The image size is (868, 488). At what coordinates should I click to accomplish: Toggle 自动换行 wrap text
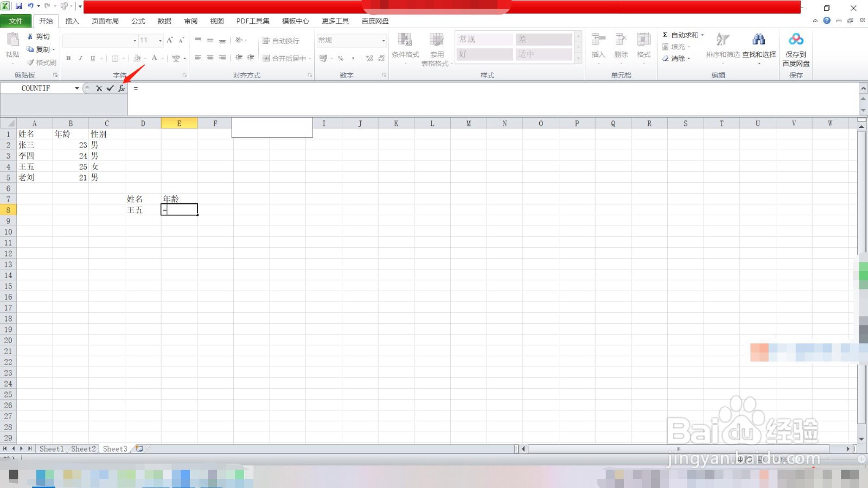coord(280,41)
